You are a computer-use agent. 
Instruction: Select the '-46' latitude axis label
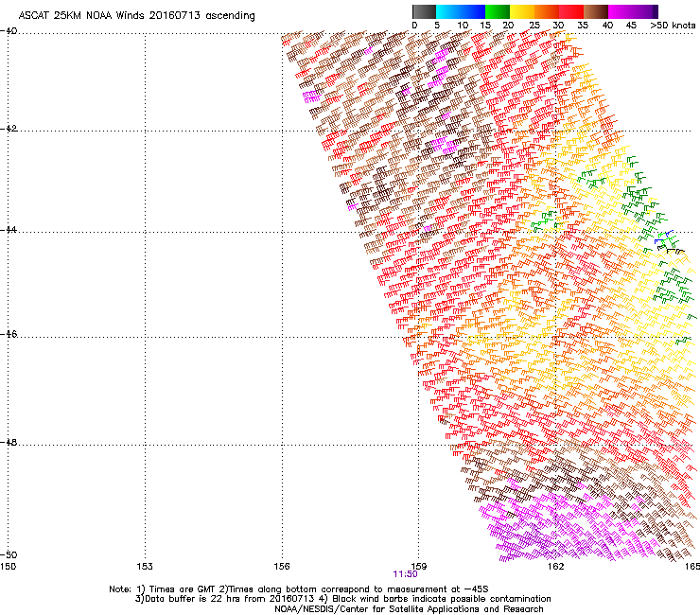point(9,334)
